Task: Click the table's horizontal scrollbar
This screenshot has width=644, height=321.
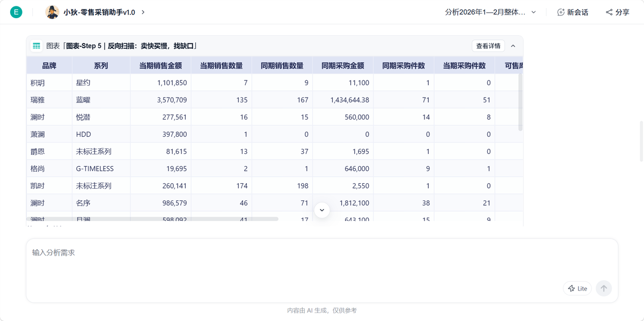Action: coord(152,219)
